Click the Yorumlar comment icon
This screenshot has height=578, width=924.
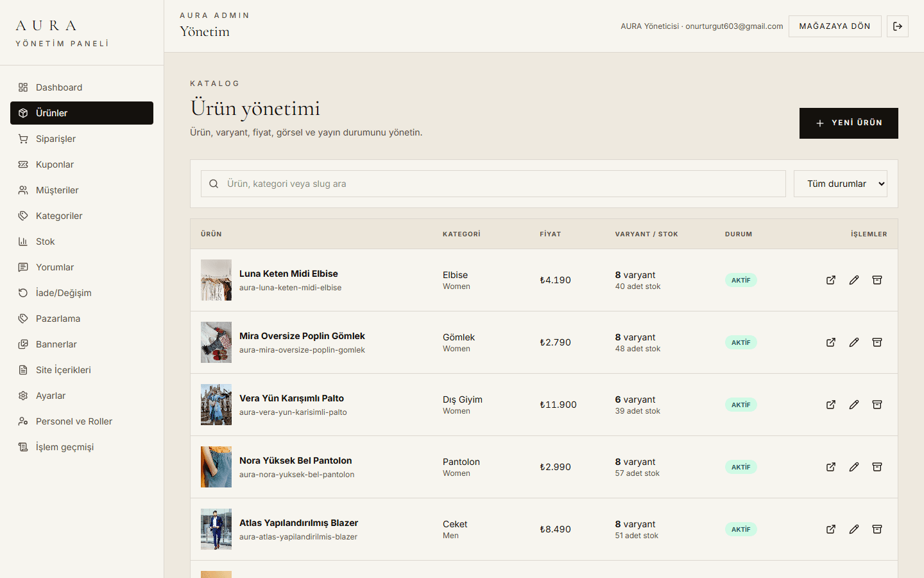[23, 267]
